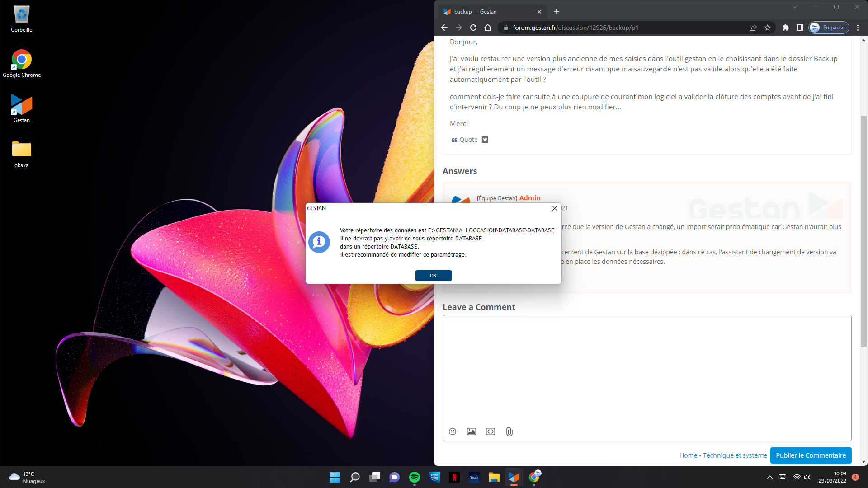This screenshot has width=868, height=488.
Task: Open Chrome extensions puzzle icon
Action: tap(786, 28)
